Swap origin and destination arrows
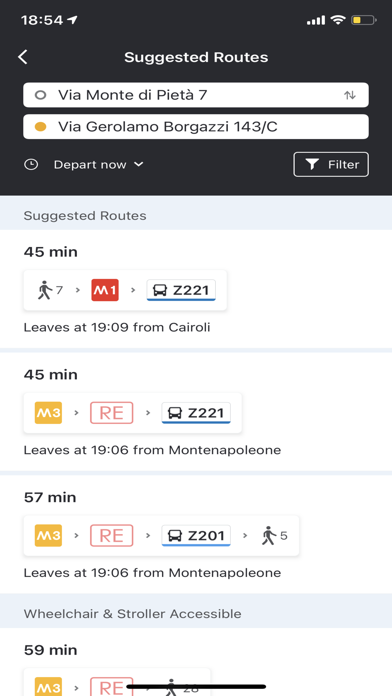Image resolution: width=392 pixels, height=696 pixels. click(x=350, y=95)
